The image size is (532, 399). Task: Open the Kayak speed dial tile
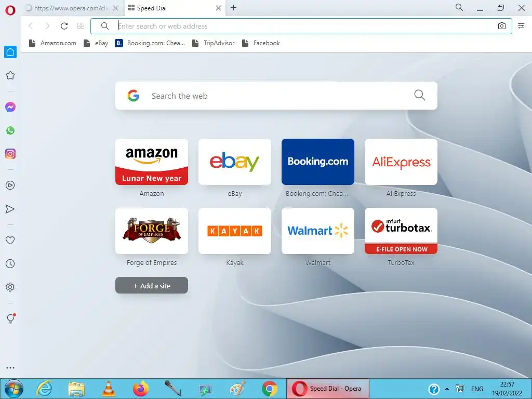[235, 231]
